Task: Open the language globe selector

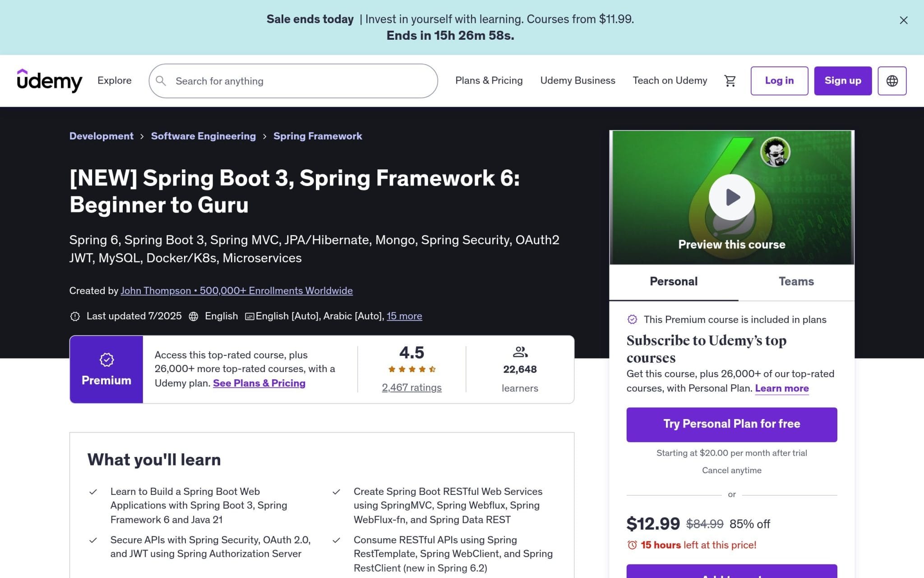Action: click(892, 81)
